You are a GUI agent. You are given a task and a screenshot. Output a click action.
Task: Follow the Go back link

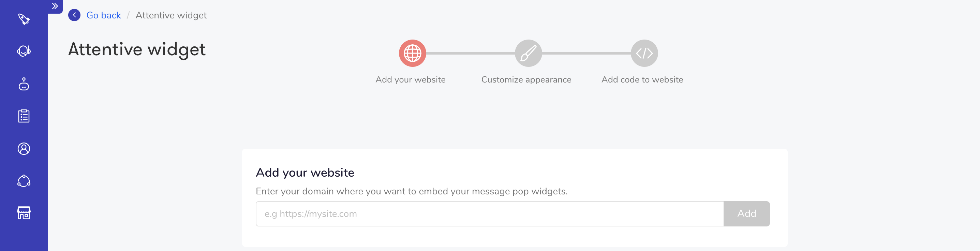(103, 15)
